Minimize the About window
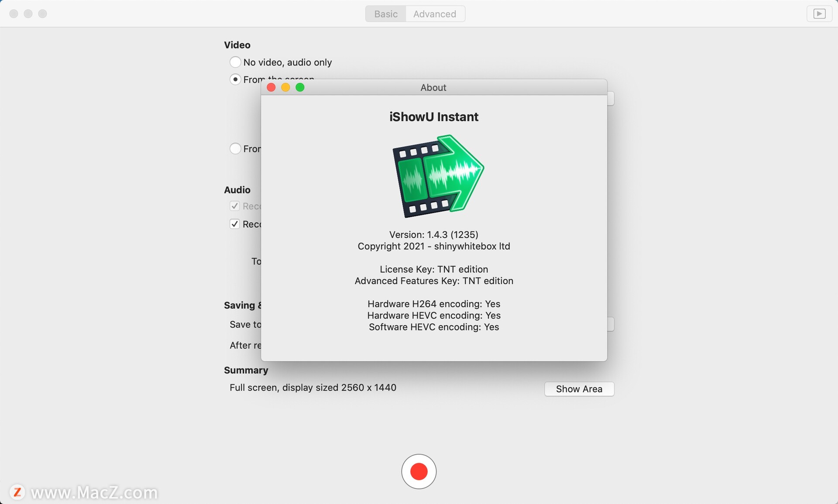 pos(285,87)
